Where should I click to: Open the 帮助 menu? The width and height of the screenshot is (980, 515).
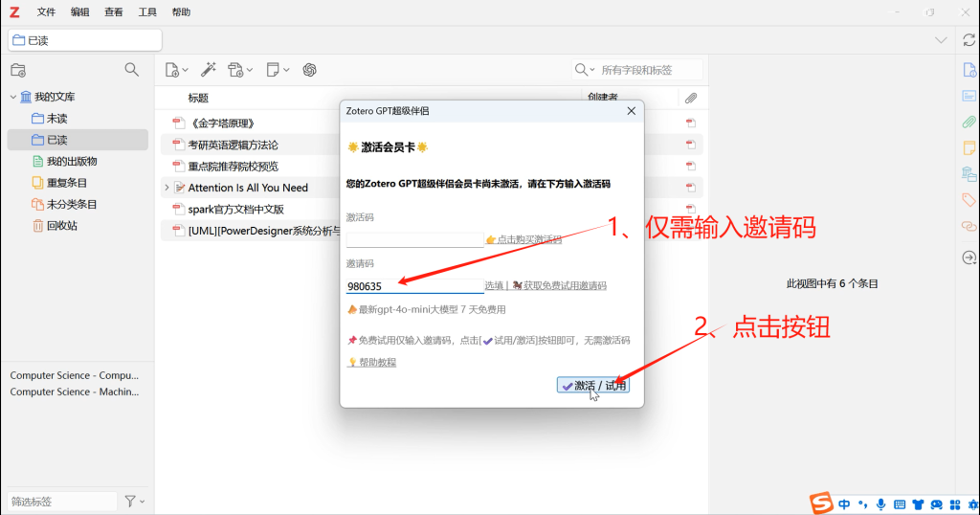(x=181, y=11)
